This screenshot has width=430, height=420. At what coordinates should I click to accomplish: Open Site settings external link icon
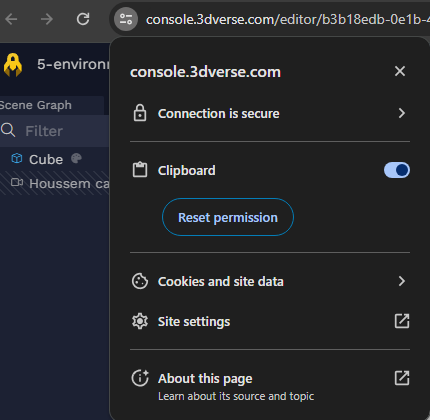(x=402, y=321)
